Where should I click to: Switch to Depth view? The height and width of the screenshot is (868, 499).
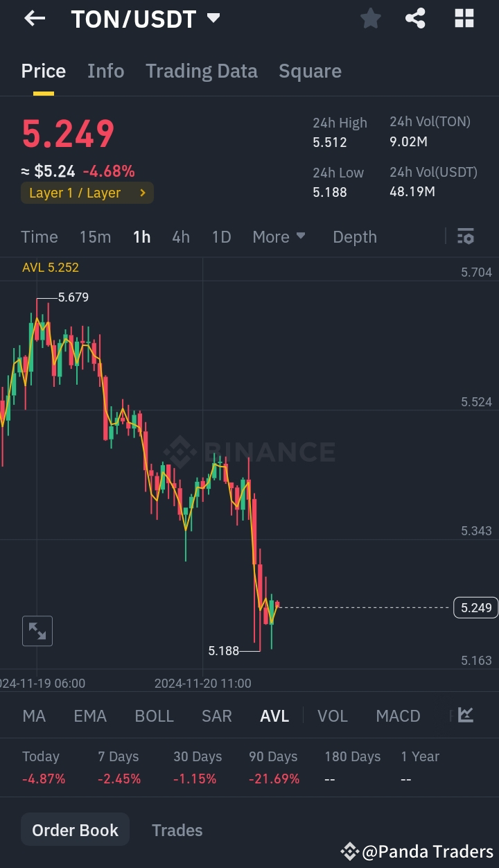point(355,236)
